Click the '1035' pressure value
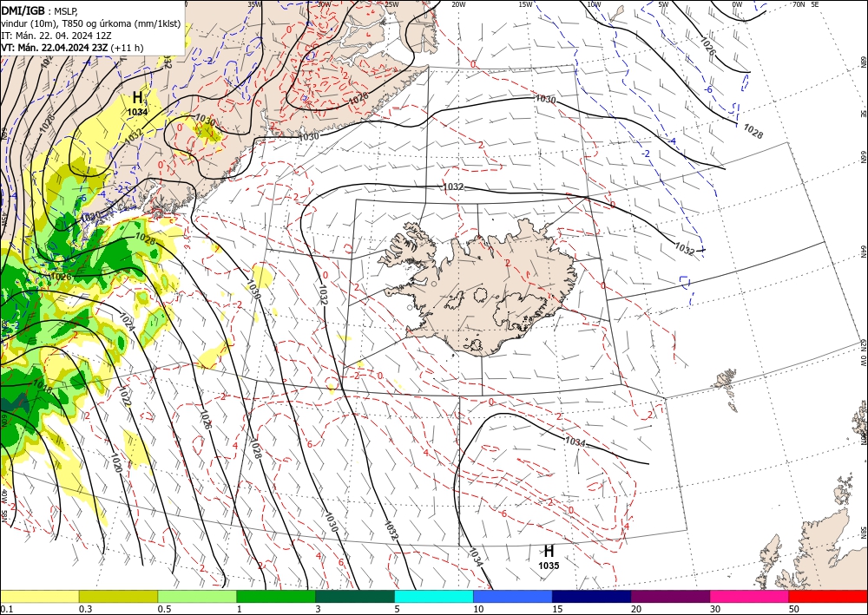This screenshot has width=868, height=615. coord(549,566)
